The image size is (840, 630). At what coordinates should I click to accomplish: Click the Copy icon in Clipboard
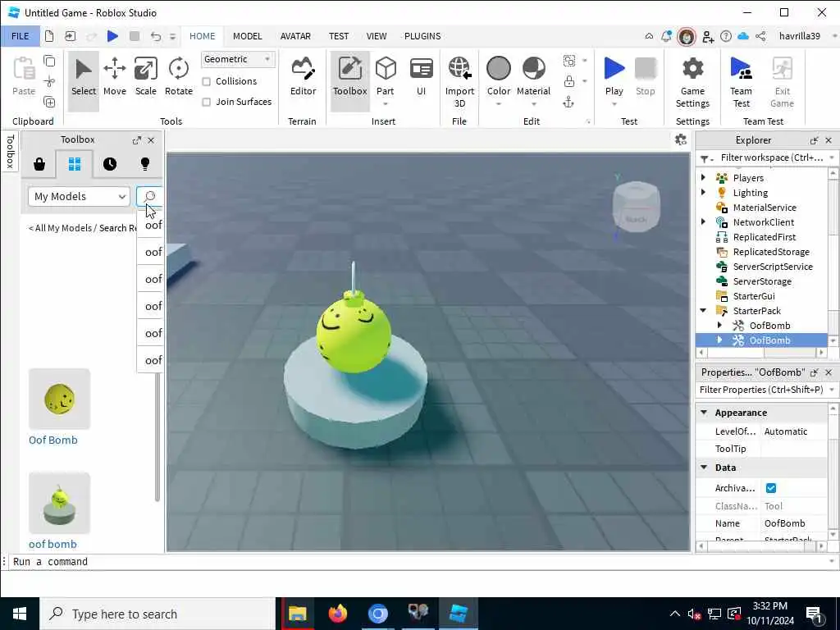(49, 61)
